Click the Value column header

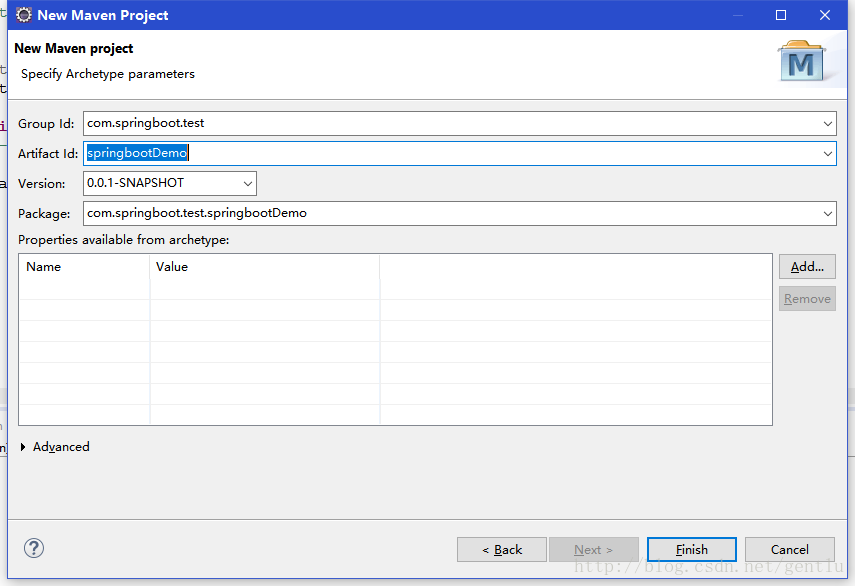(x=264, y=267)
